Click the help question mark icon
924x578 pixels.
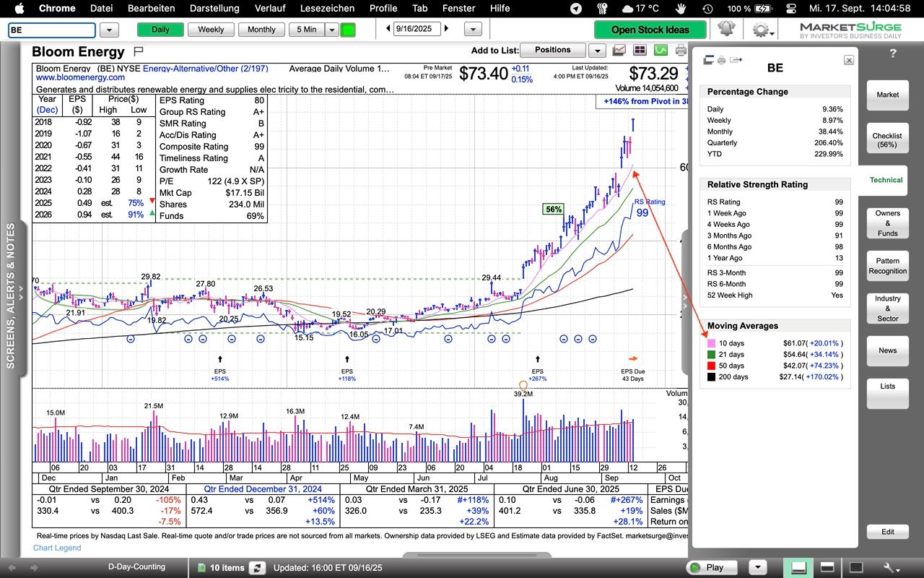pos(893,53)
